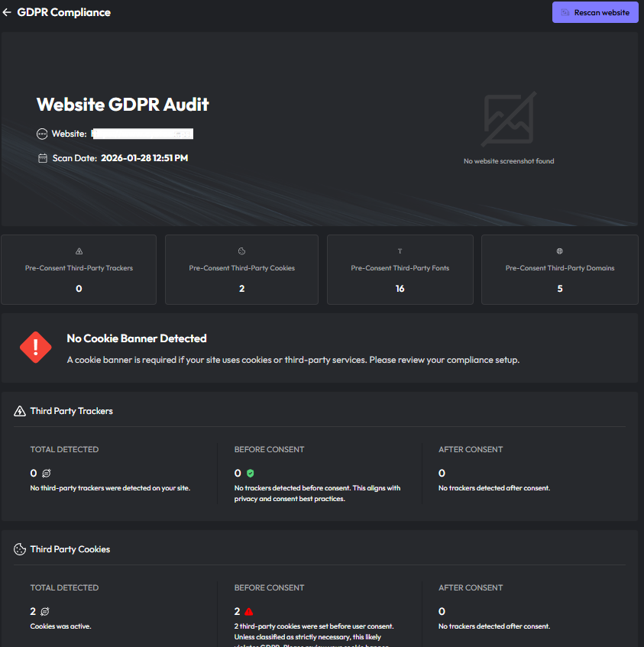644x647 pixels.
Task: Open the Pre-Consent Third-Party Domains card
Action: (560, 270)
